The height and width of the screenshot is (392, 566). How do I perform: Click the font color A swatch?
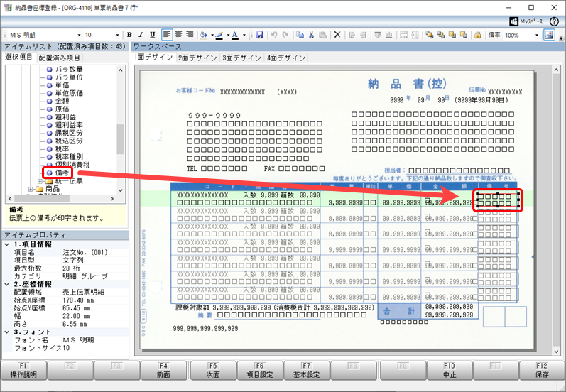pyautogui.click(x=235, y=35)
